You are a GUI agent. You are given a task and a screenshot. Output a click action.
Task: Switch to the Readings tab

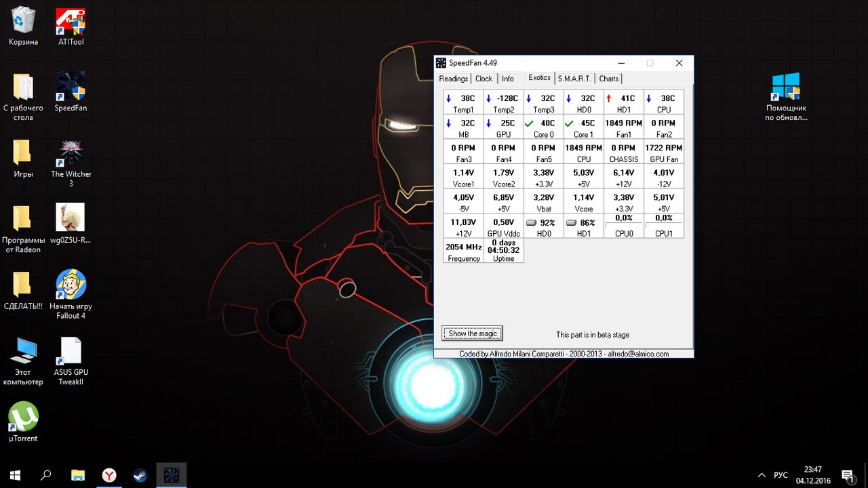coord(453,79)
